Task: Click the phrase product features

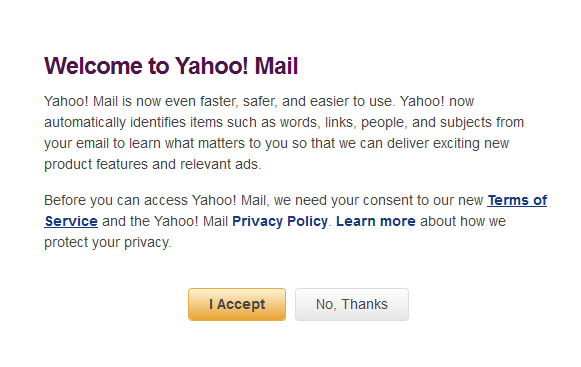Action: (x=96, y=164)
